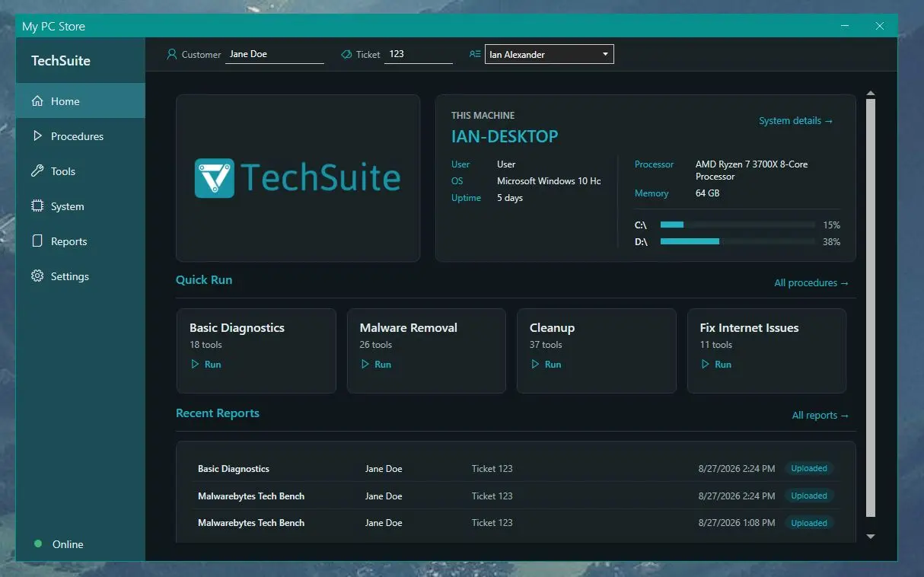Click the play icon under Fix Internet Issues
Screen dimensions: 924x577
(706, 365)
